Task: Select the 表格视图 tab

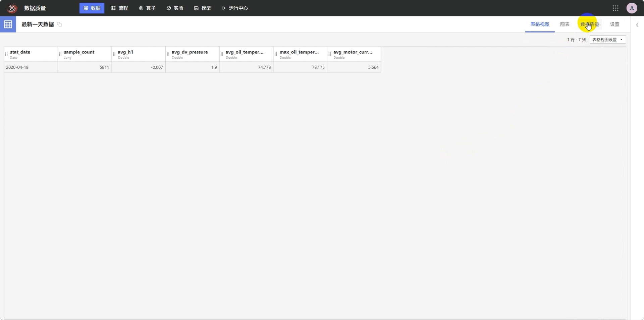Action: coord(540,24)
